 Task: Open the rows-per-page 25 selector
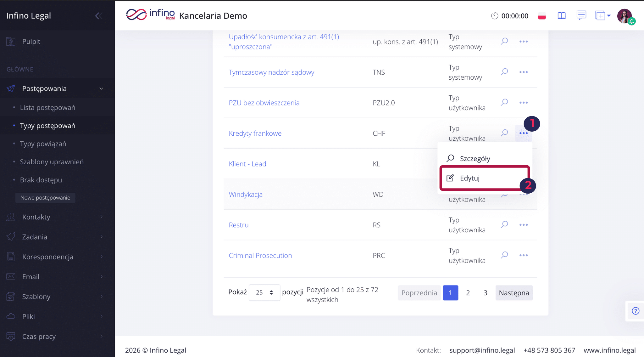coord(264,292)
